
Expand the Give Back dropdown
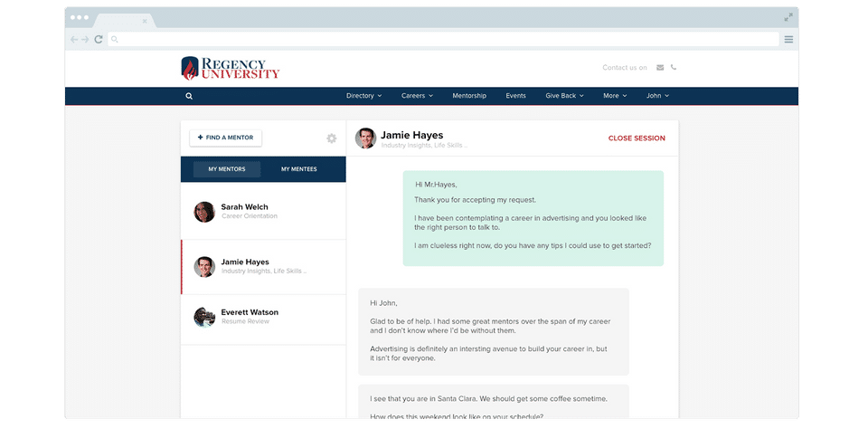[x=564, y=96]
